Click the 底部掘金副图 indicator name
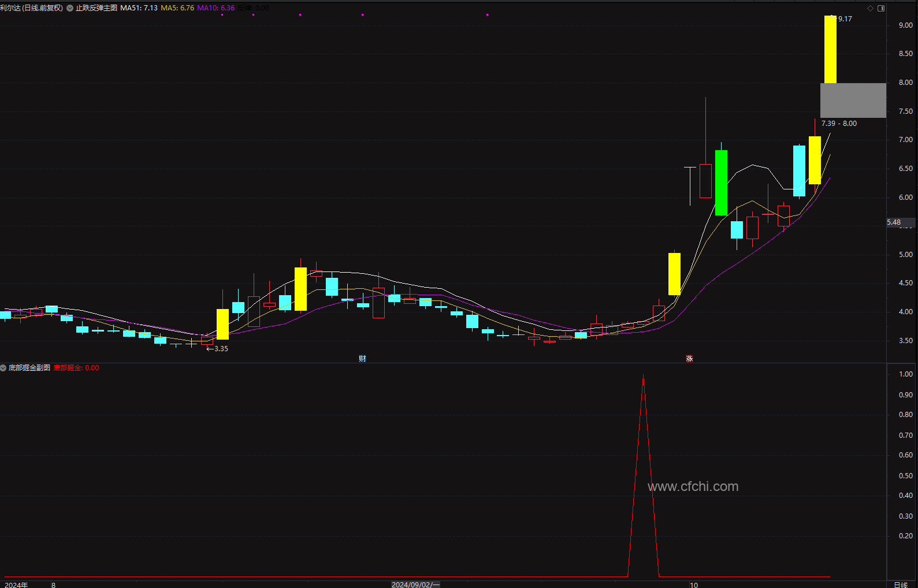 (x=29, y=368)
